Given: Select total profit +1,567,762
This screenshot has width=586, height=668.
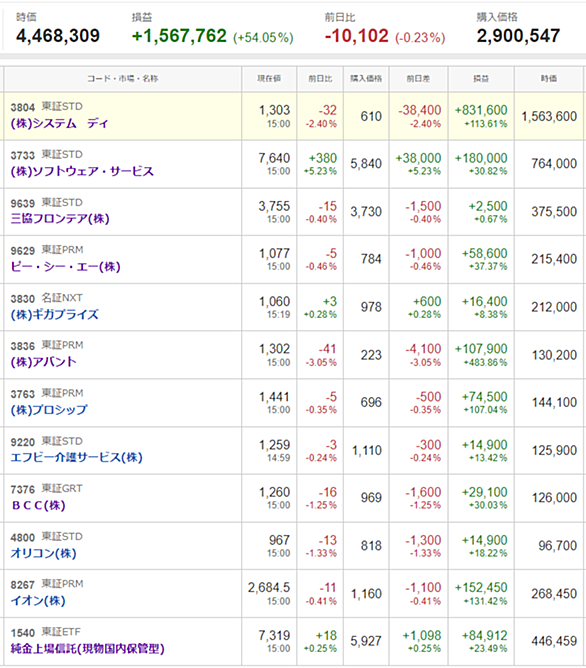Looking at the screenshot, I should [179, 35].
